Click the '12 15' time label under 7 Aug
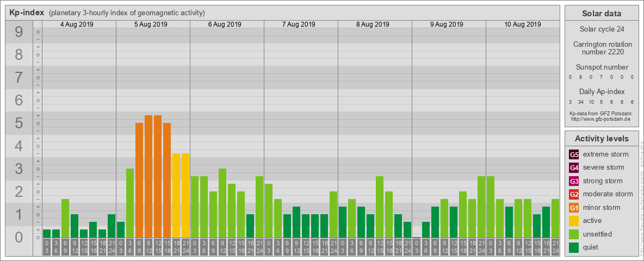 coord(306,247)
